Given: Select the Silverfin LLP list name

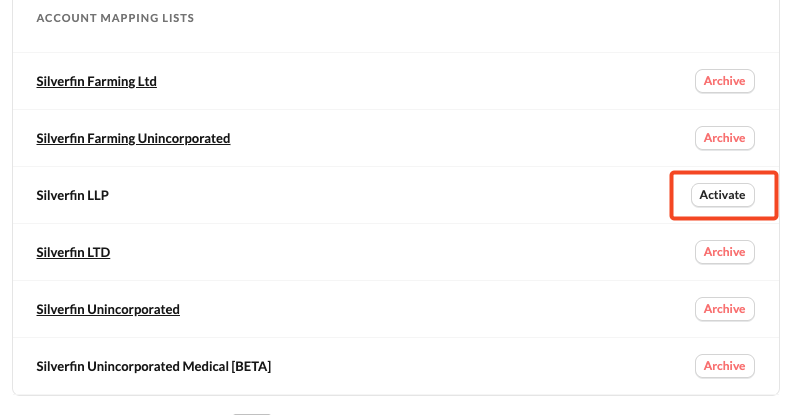Looking at the screenshot, I should [72, 195].
